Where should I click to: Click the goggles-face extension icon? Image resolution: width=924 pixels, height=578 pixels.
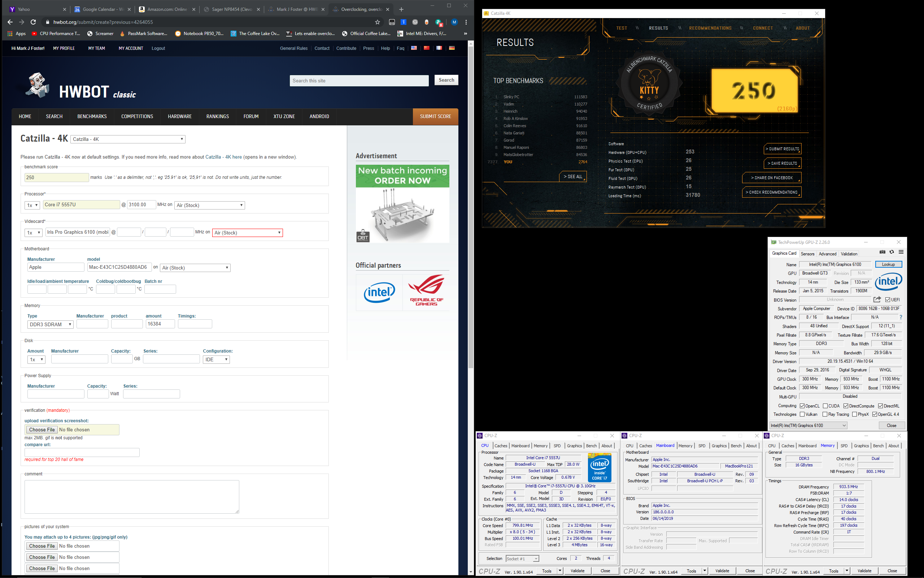392,22
